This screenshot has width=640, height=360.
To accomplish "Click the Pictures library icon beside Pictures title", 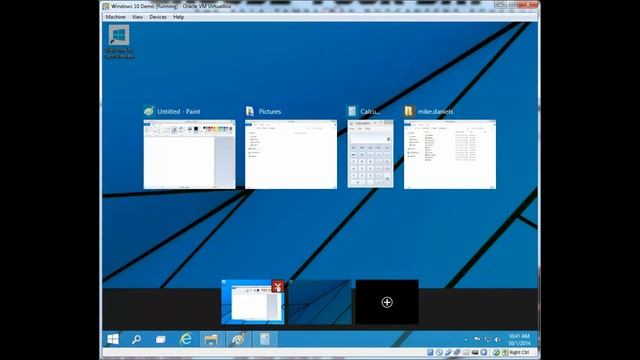I will tap(250, 111).
